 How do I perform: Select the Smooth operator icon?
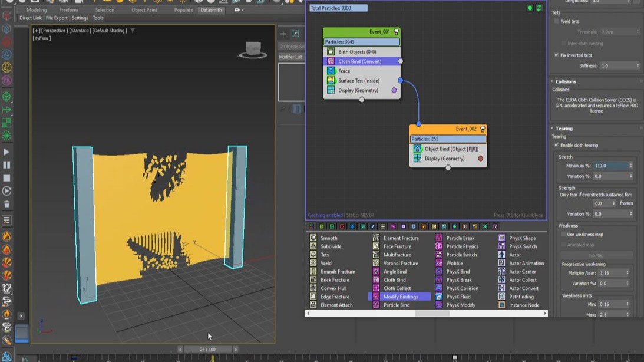pos(313,238)
